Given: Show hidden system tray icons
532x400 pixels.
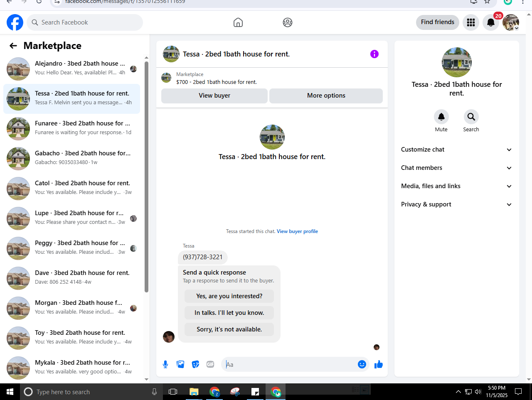Looking at the screenshot, I should click(458, 392).
